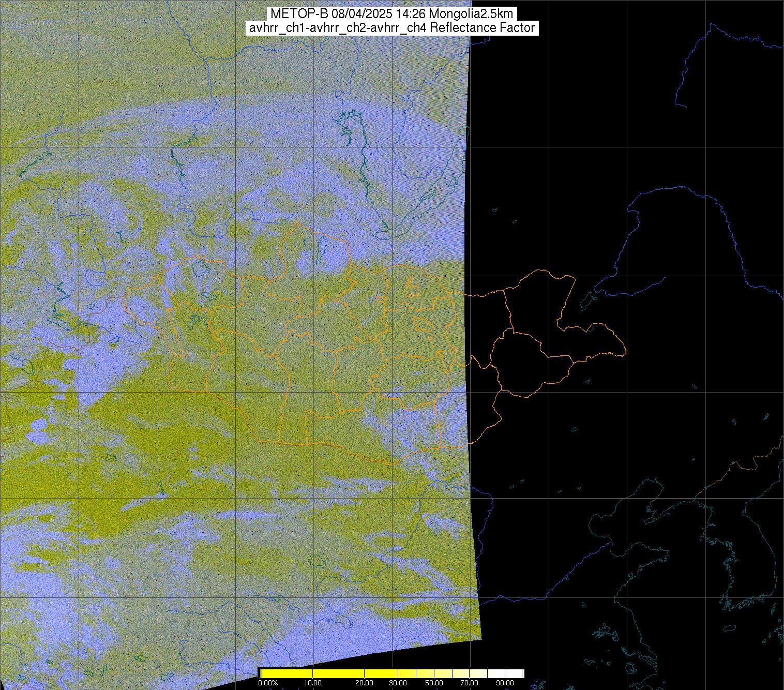Click the 20.00 color scale label
The image size is (784, 690).
click(365, 683)
